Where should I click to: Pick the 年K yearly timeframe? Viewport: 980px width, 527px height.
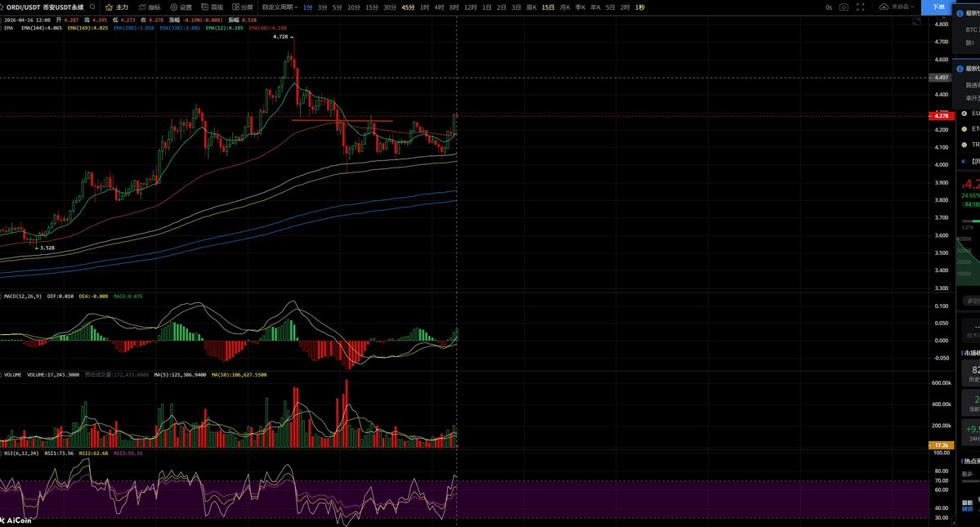click(596, 7)
